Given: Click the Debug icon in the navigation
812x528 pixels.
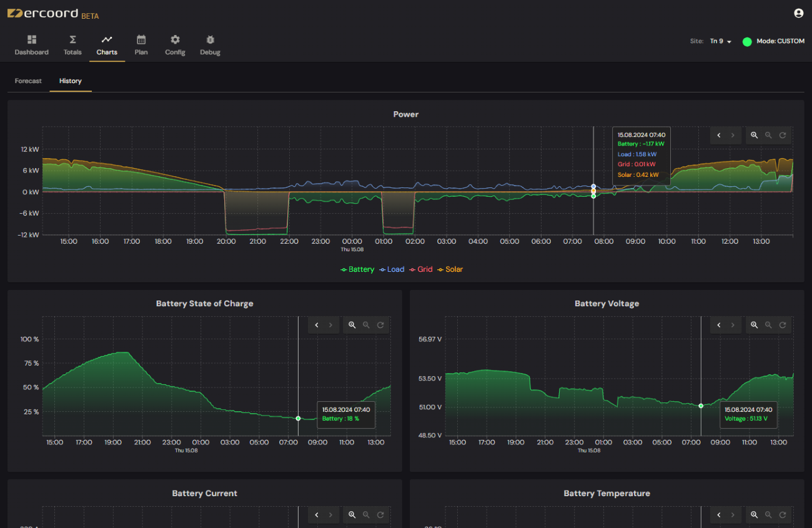Looking at the screenshot, I should pyautogui.click(x=210, y=39).
